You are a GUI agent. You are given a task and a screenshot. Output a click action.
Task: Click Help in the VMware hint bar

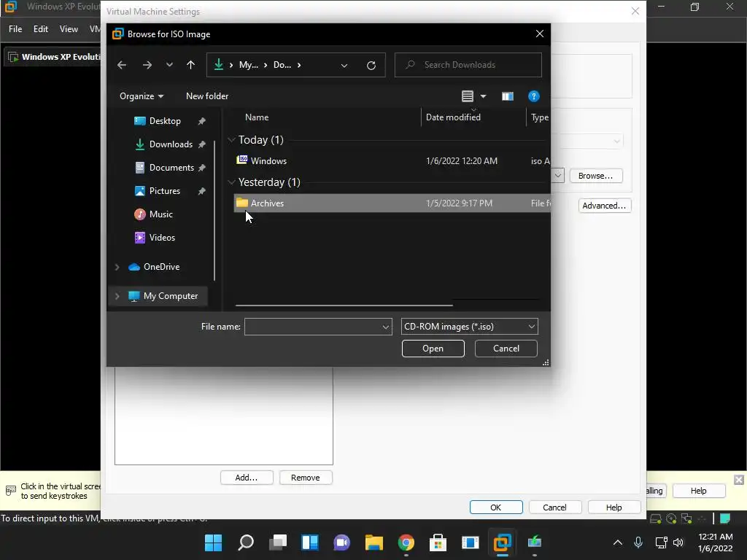point(698,491)
